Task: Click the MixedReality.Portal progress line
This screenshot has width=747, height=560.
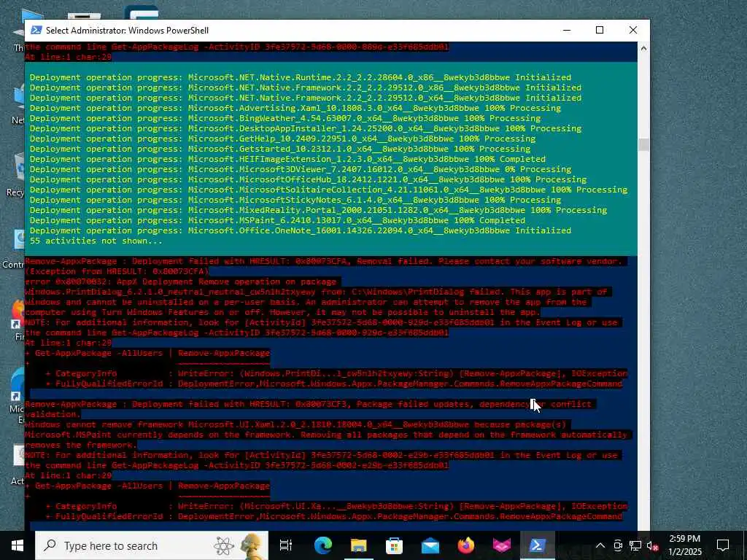Action: (x=318, y=211)
